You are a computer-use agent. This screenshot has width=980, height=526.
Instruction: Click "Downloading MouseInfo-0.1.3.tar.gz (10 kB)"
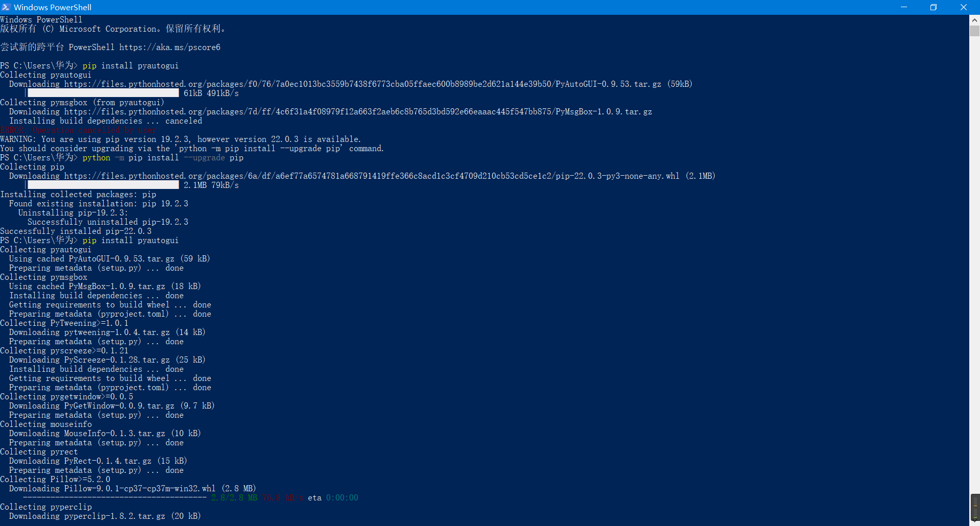click(x=105, y=434)
